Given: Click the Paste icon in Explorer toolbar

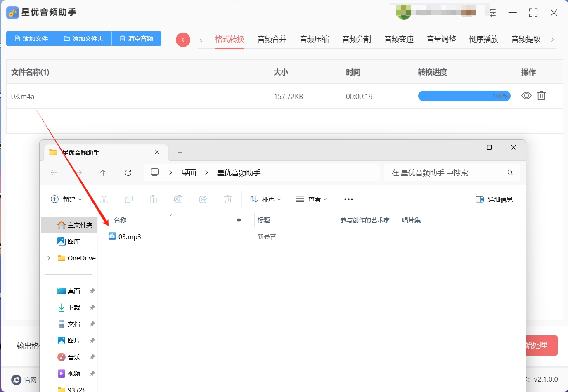Looking at the screenshot, I should point(154,199).
